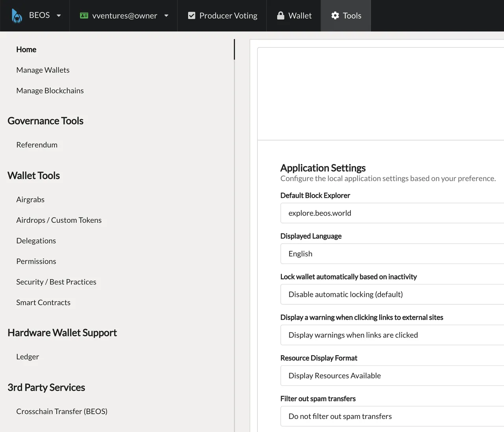Switch to the Producer Voting tab
The height and width of the screenshot is (432, 504).
pyautogui.click(x=222, y=16)
